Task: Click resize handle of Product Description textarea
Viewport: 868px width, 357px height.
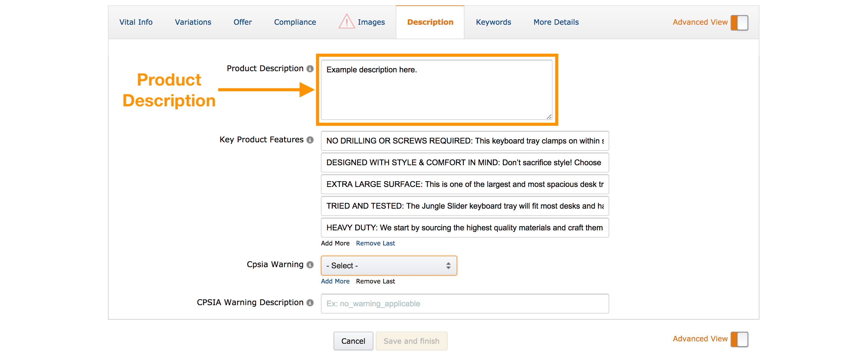Action: click(549, 116)
